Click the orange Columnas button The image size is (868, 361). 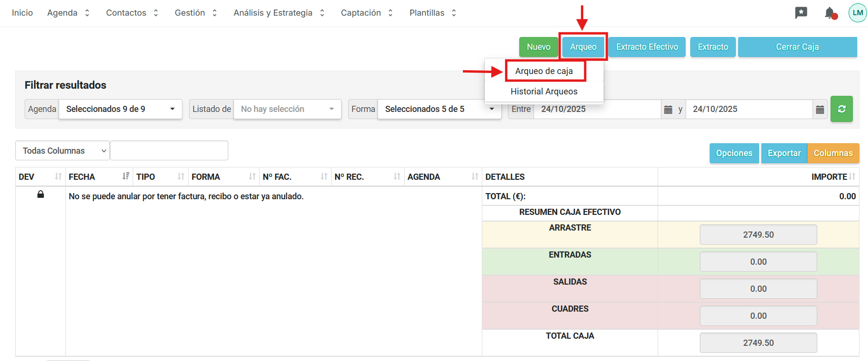pos(832,153)
